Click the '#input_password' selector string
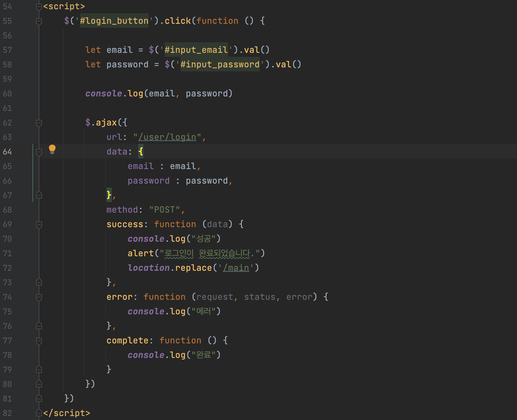 (x=220, y=64)
